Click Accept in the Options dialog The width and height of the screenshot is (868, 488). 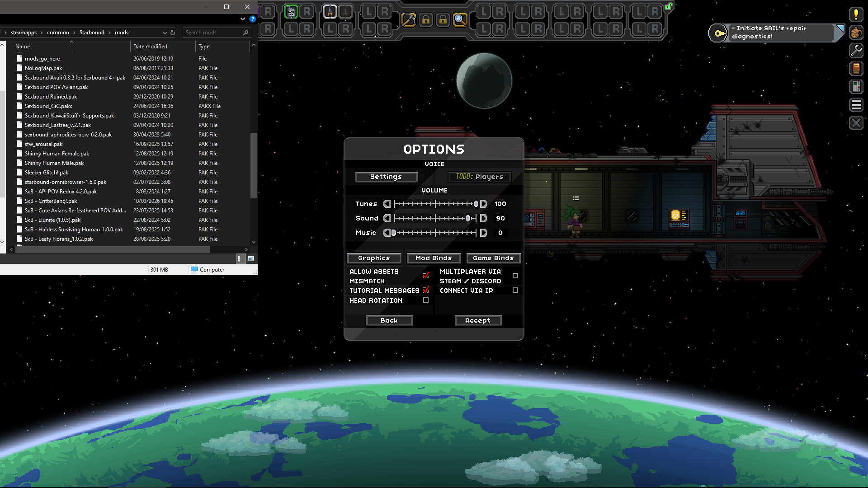[x=478, y=320]
